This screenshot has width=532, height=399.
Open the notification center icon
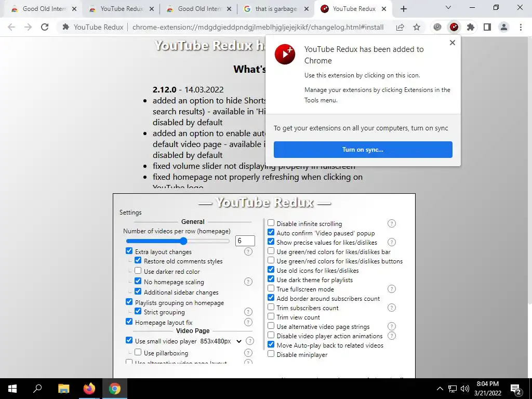click(x=516, y=389)
